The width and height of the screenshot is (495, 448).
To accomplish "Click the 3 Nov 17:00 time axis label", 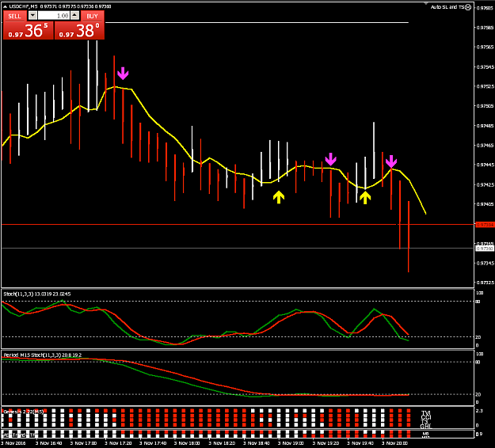I will point(83,443).
